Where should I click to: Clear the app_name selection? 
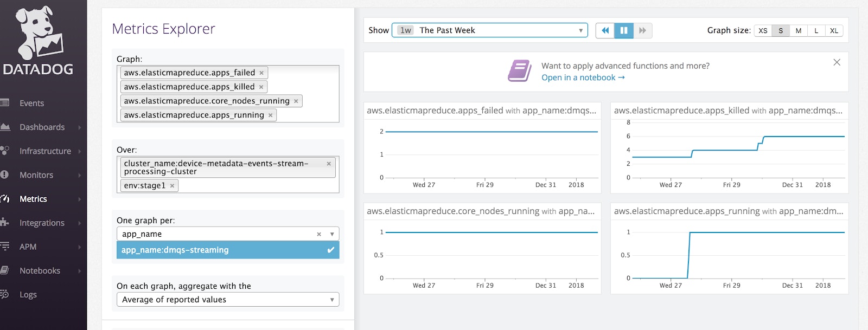pos(319,234)
